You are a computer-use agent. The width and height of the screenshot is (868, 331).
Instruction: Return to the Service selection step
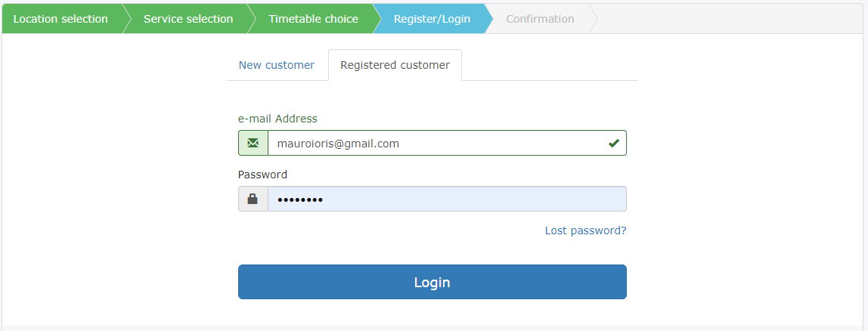(x=188, y=19)
